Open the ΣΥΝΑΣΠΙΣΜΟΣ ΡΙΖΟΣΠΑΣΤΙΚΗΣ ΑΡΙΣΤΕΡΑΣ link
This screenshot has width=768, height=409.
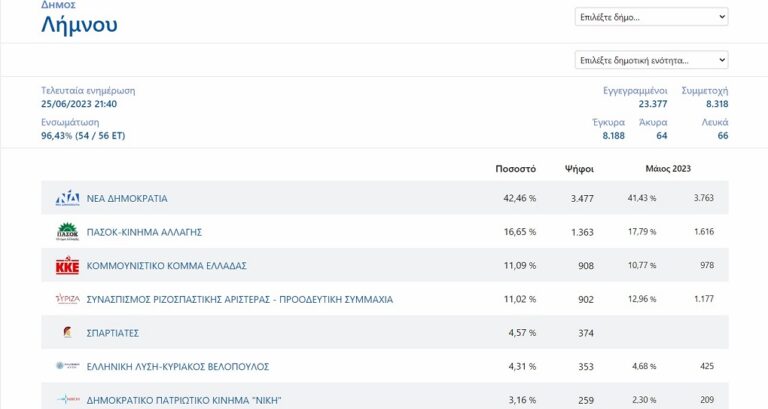[x=240, y=299]
